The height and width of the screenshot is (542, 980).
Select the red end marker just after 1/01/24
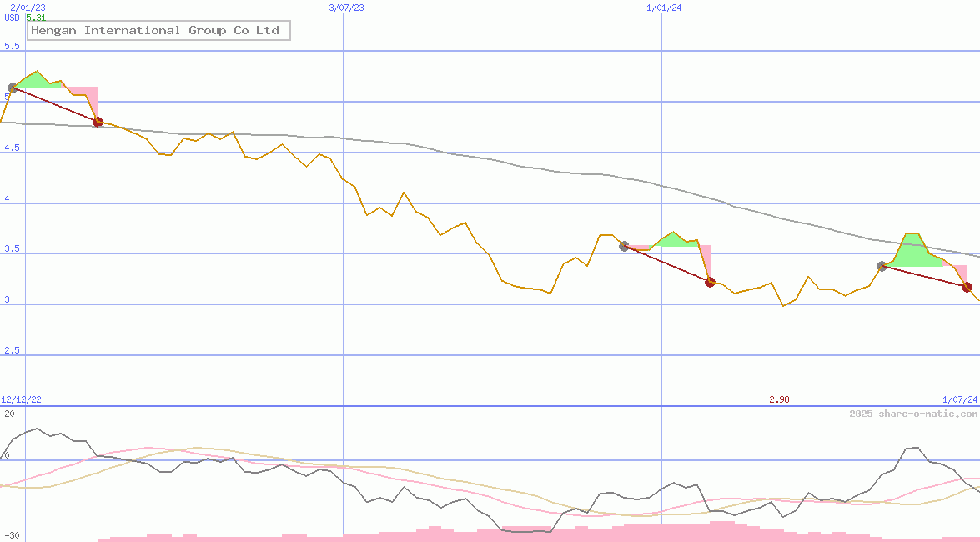pos(710,282)
